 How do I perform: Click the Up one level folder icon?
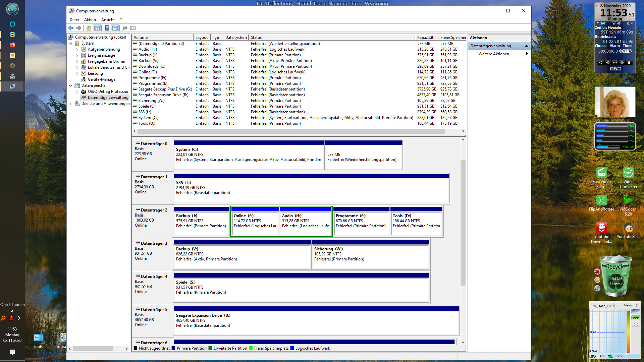[89, 28]
